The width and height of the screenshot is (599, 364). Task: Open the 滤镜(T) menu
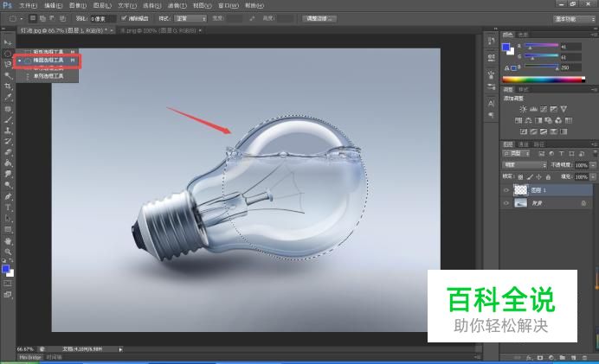[177, 6]
